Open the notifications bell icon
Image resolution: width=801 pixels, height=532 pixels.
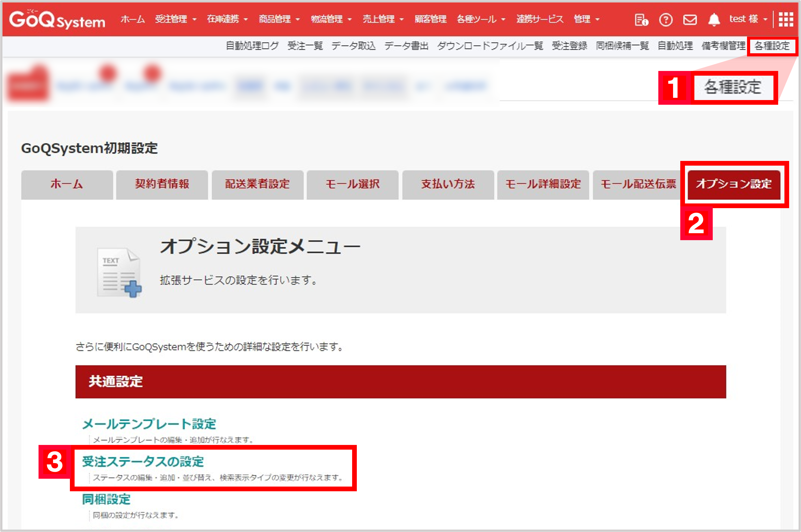coord(714,20)
